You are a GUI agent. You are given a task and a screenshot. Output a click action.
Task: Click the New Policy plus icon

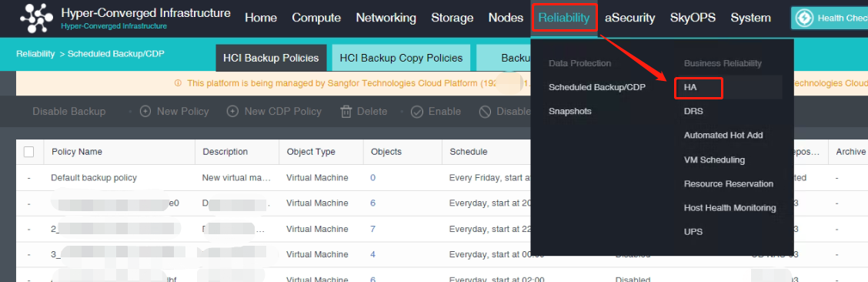pos(145,112)
